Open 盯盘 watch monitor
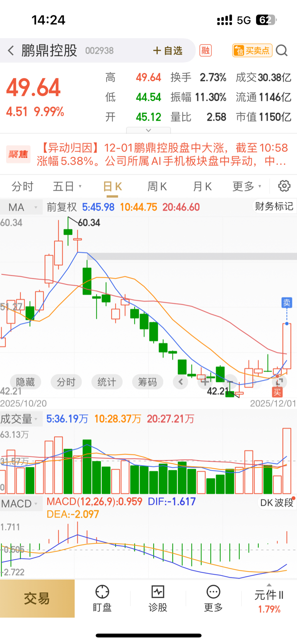This screenshot has height=644, width=297. (x=102, y=598)
